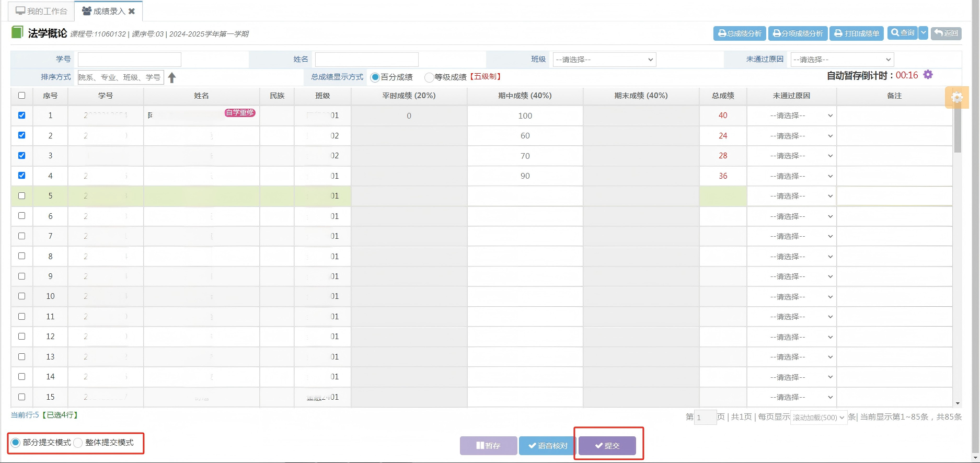This screenshot has width=980, height=463.
Task: Open the orange table settings gear
Action: click(956, 97)
